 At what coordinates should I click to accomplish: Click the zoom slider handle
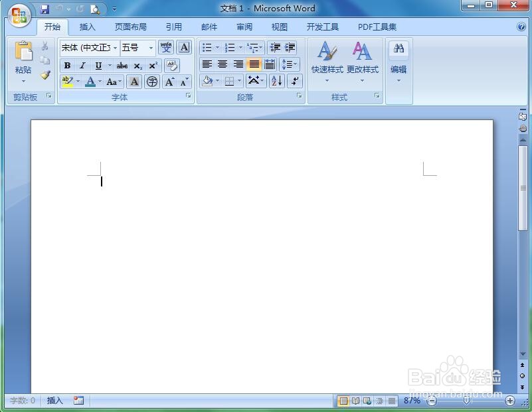click(467, 401)
